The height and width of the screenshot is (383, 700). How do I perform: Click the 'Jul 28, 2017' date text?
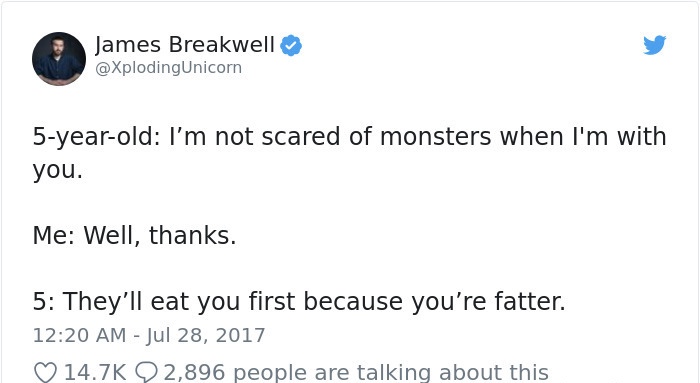pos(206,335)
